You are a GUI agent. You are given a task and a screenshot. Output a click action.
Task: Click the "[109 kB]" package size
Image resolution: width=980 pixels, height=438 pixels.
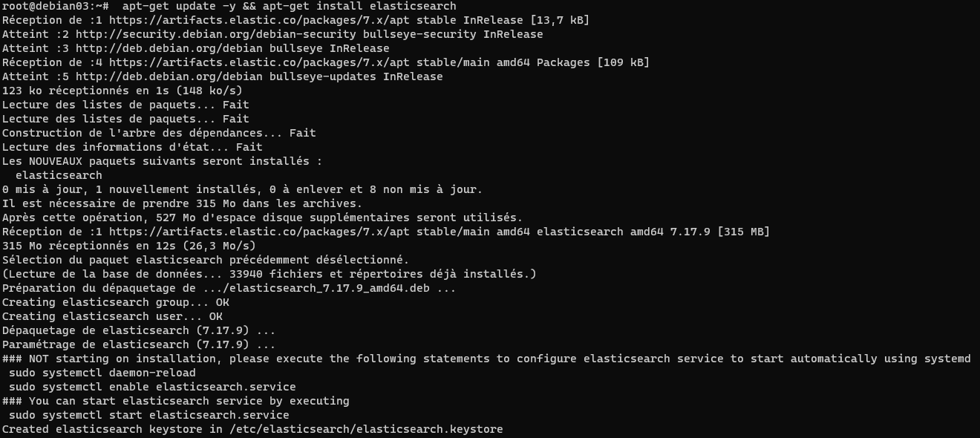tap(622, 62)
